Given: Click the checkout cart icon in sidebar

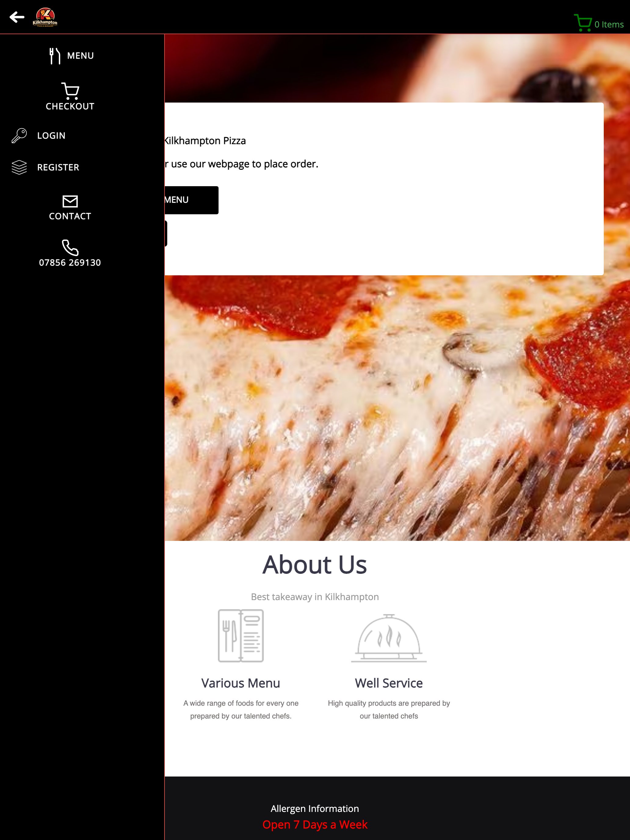Looking at the screenshot, I should [x=70, y=91].
